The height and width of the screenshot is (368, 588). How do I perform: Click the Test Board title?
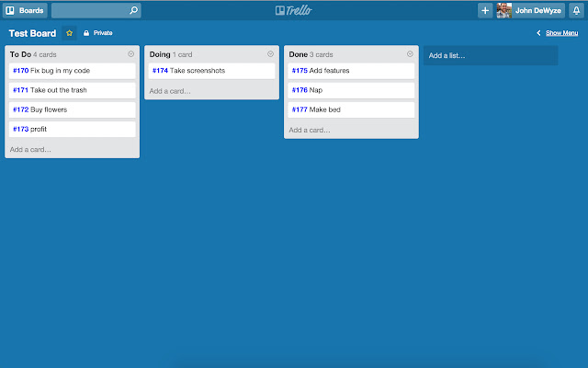point(33,33)
